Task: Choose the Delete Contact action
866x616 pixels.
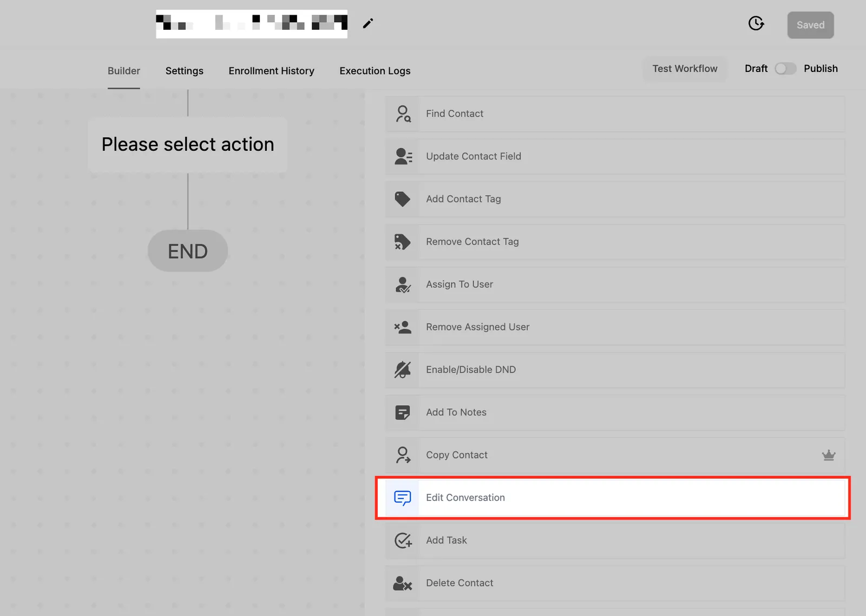Action: pos(615,583)
